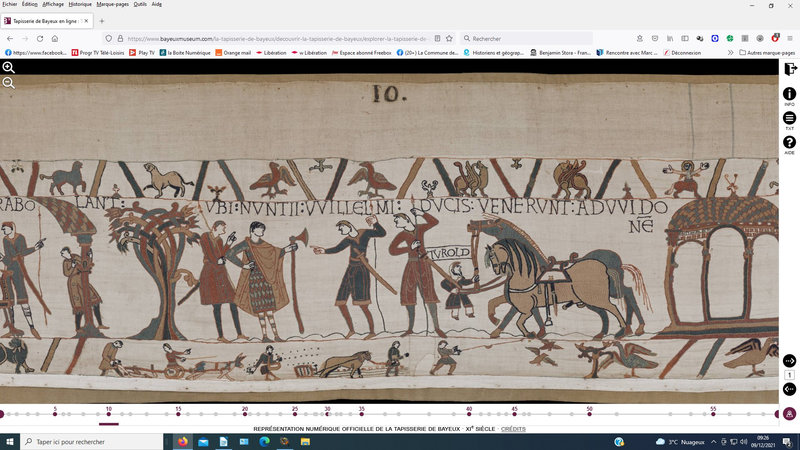The height and width of the screenshot is (450, 800).
Task: Open the green circular extension icon
Action: click(x=730, y=39)
